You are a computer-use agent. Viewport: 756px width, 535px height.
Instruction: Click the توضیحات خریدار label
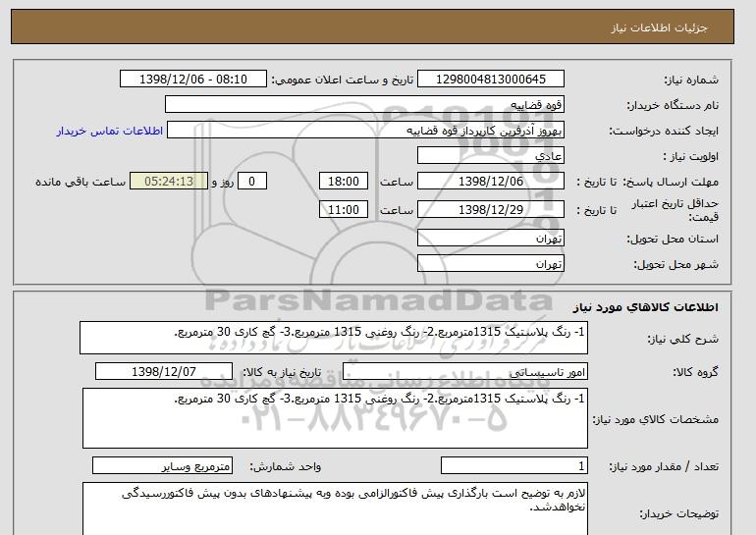coord(678,513)
